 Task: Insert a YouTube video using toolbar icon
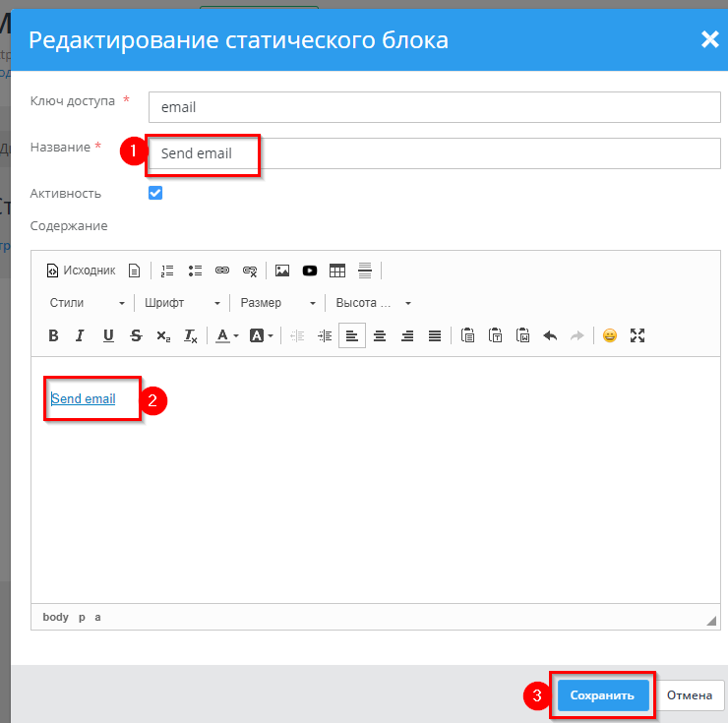pyautogui.click(x=310, y=271)
